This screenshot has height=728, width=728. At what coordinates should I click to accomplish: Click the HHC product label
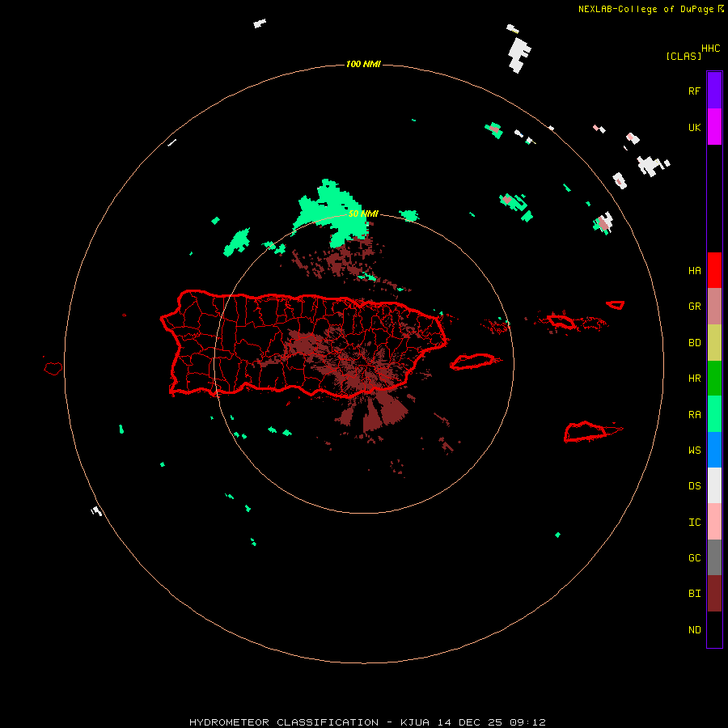pos(711,49)
